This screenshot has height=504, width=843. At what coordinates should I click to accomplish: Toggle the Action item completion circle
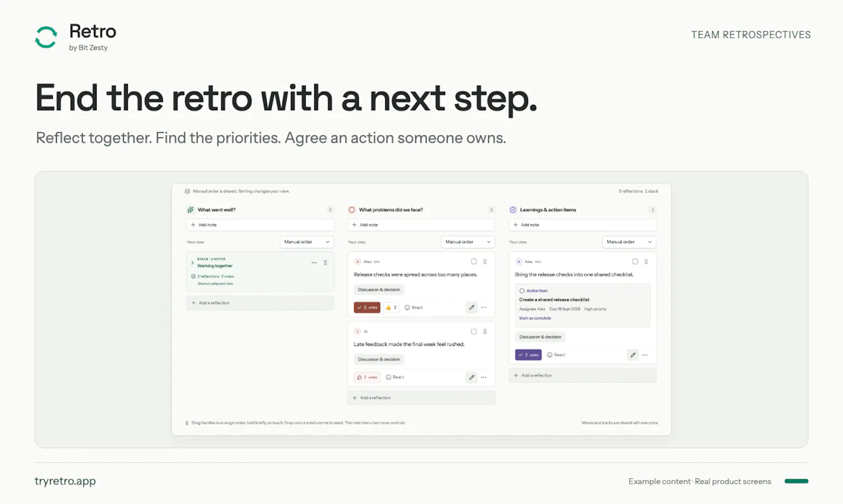point(522,291)
